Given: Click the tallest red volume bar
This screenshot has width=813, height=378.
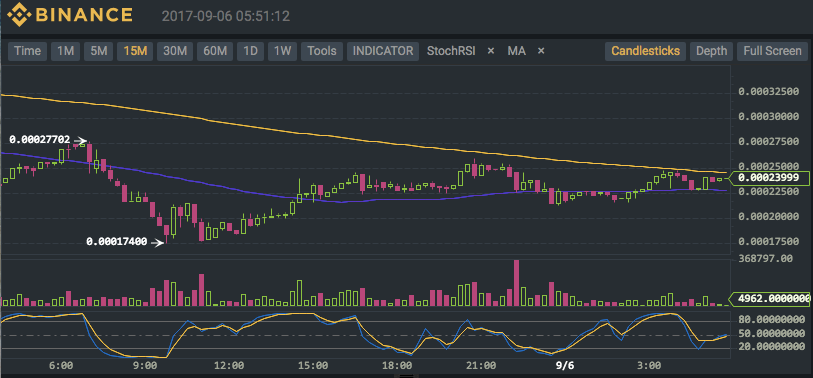Looking at the screenshot, I should click(516, 283).
